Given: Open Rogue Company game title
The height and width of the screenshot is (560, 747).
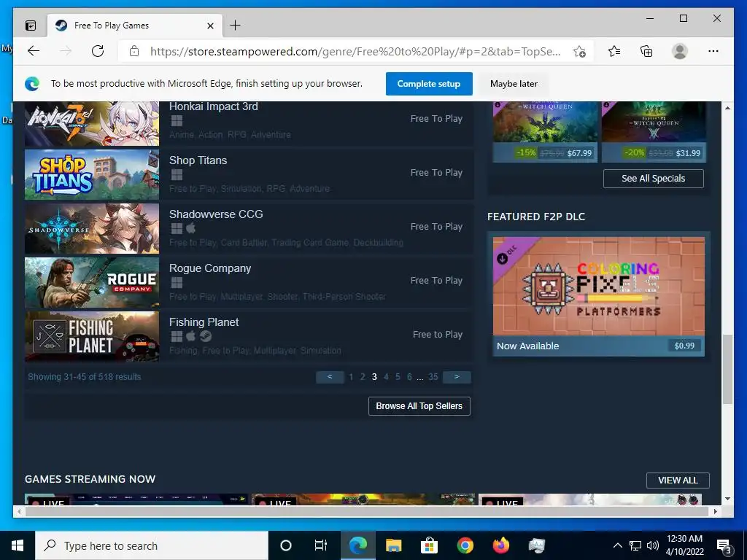Looking at the screenshot, I should pyautogui.click(x=210, y=268).
